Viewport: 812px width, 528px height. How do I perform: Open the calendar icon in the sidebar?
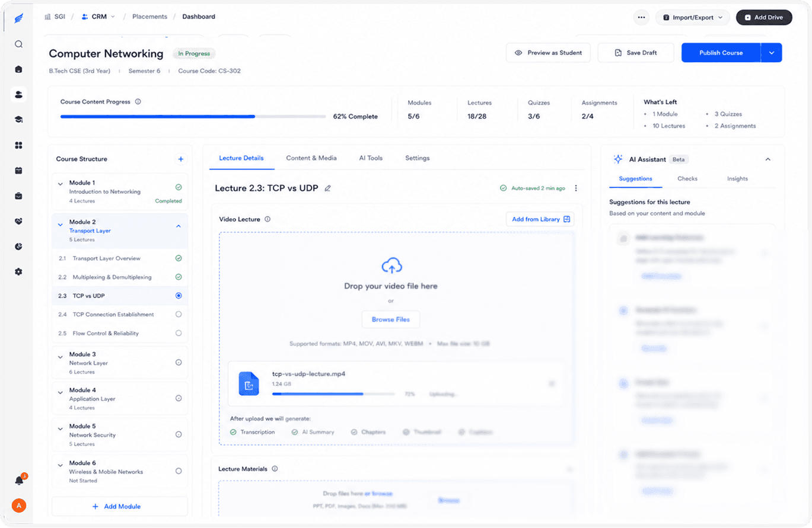(18, 171)
